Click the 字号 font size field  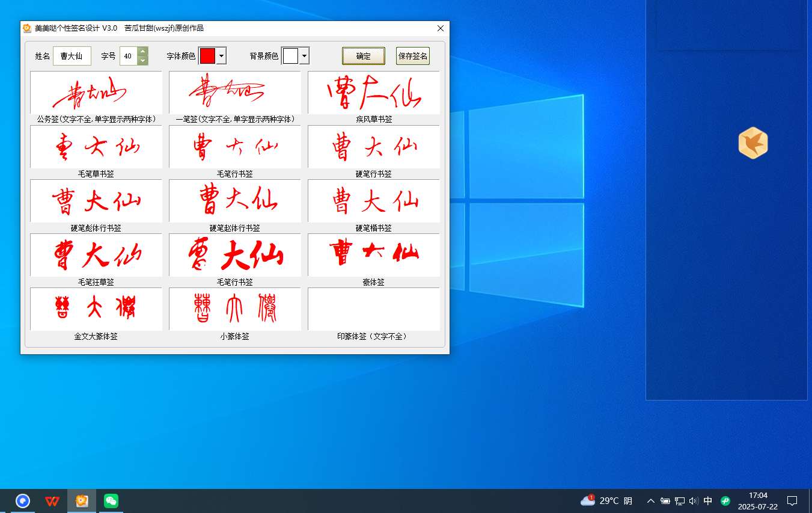(x=128, y=56)
